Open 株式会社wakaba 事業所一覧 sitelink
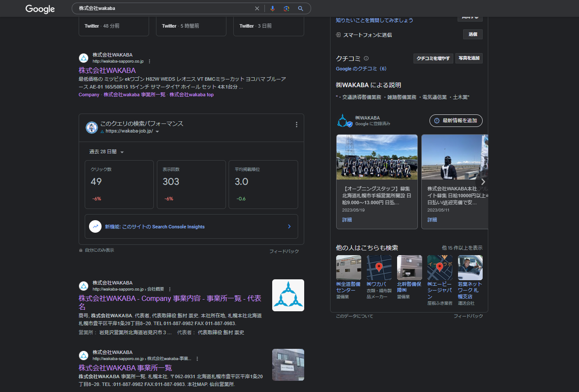 134,95
